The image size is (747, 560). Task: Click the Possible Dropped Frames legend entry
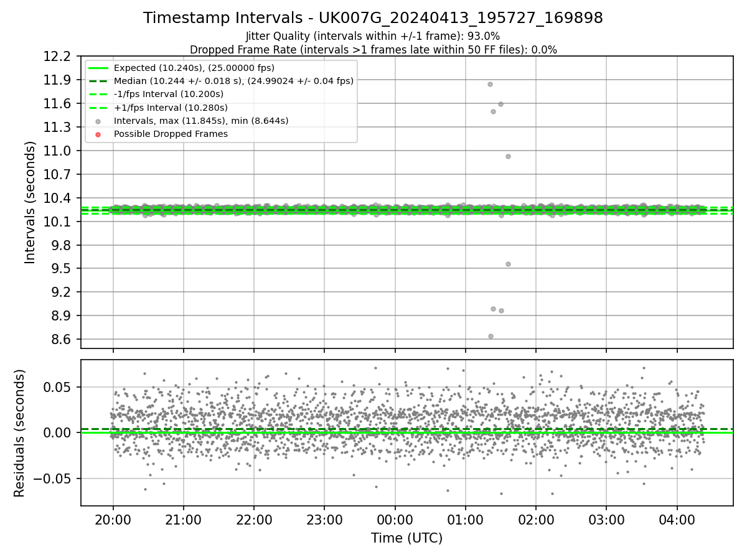point(171,134)
